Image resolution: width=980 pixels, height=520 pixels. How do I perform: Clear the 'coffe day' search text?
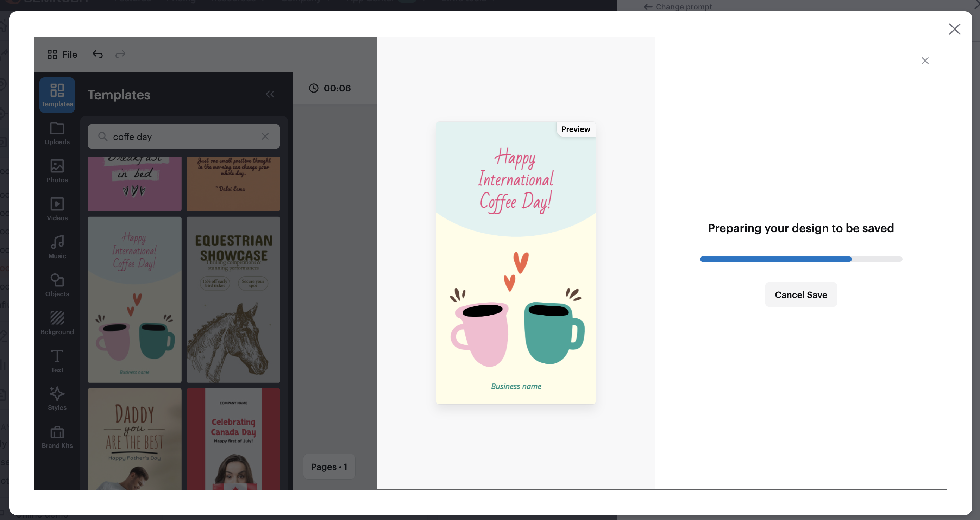(265, 136)
